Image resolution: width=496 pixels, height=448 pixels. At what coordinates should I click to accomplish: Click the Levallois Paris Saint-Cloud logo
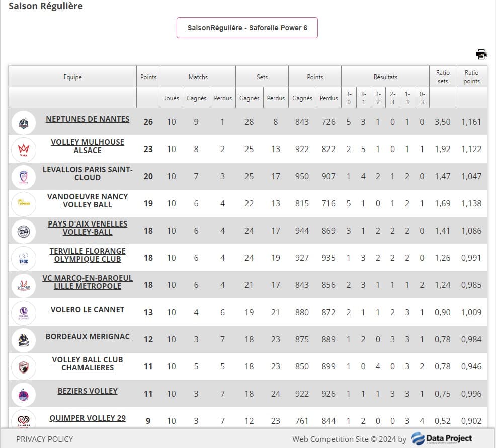24,177
